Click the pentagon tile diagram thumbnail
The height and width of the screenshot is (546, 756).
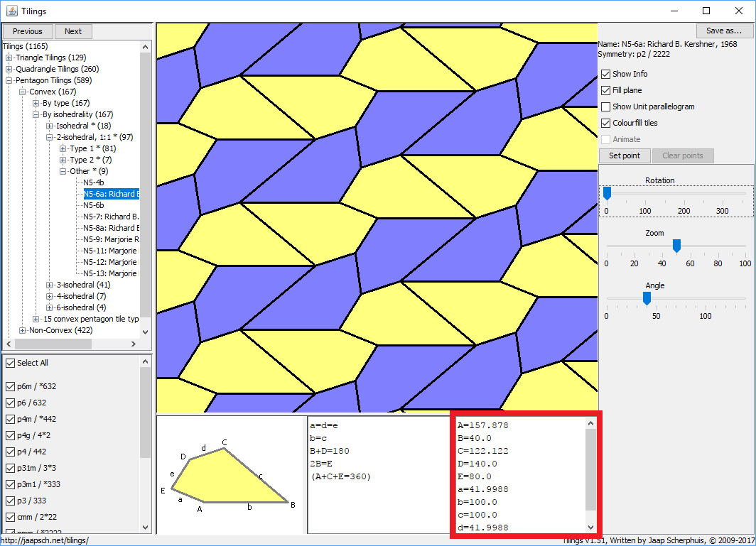click(x=230, y=476)
